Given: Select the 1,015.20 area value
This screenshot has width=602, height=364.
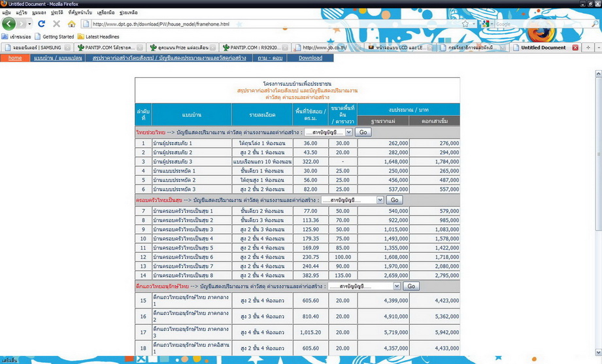Looking at the screenshot, I should click(310, 332).
